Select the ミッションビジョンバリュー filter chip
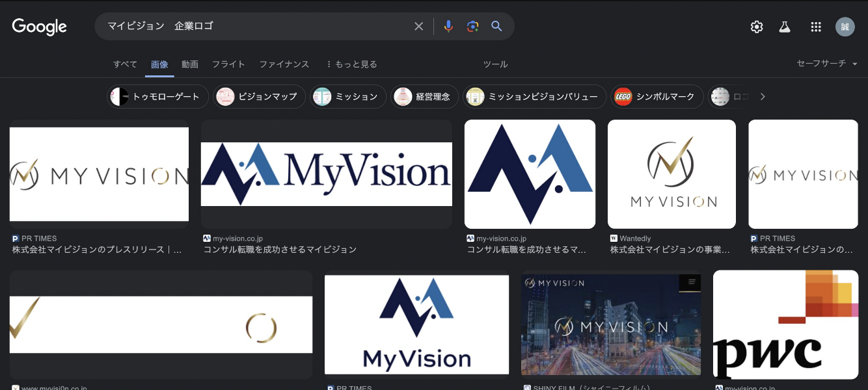 [534, 97]
